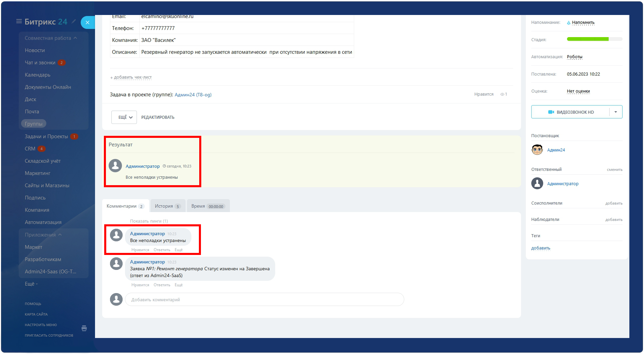Screen dimensions: 644x354
Task: Click the Добавить комментарий input field
Action: click(x=265, y=300)
